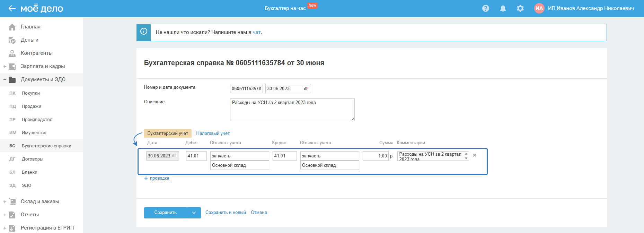Add a new проводка link
644x233 pixels.
click(159, 178)
